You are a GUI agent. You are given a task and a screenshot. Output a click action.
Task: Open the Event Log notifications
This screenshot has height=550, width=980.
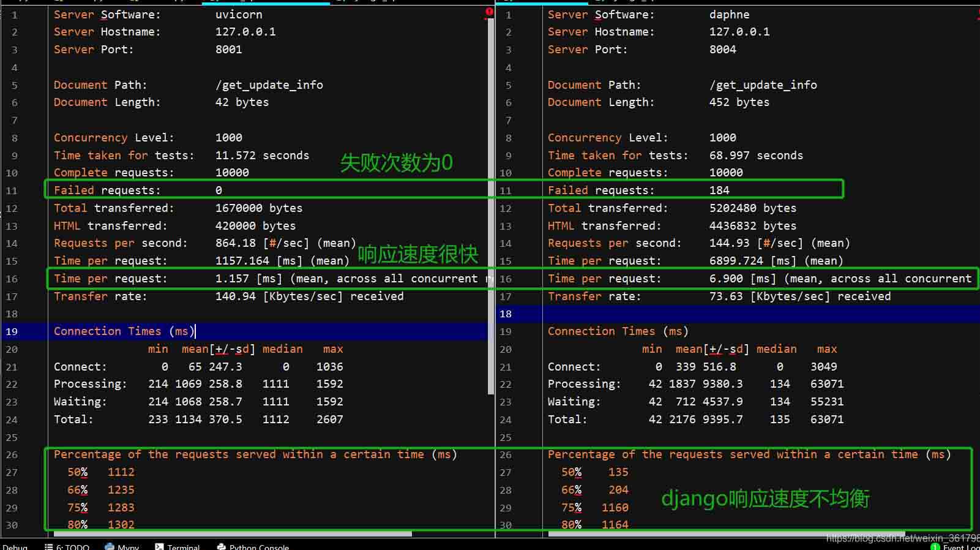[958, 546]
